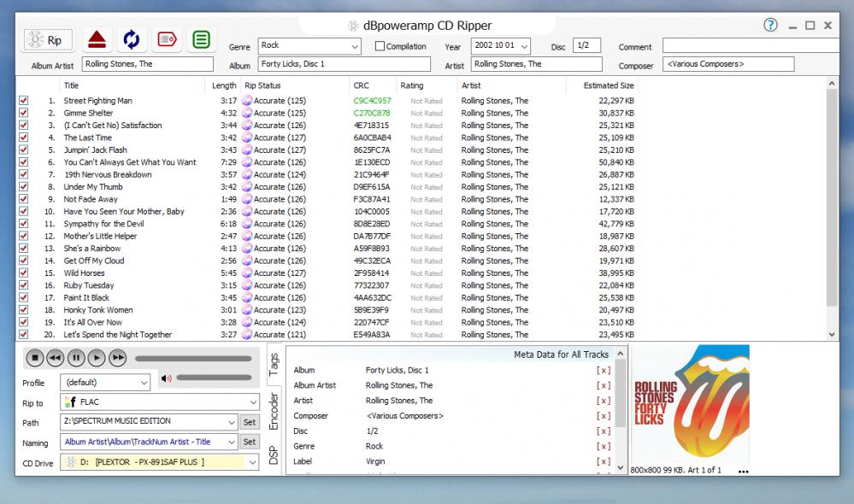Uncheck track 1 Street Fighting Man

coord(24,101)
